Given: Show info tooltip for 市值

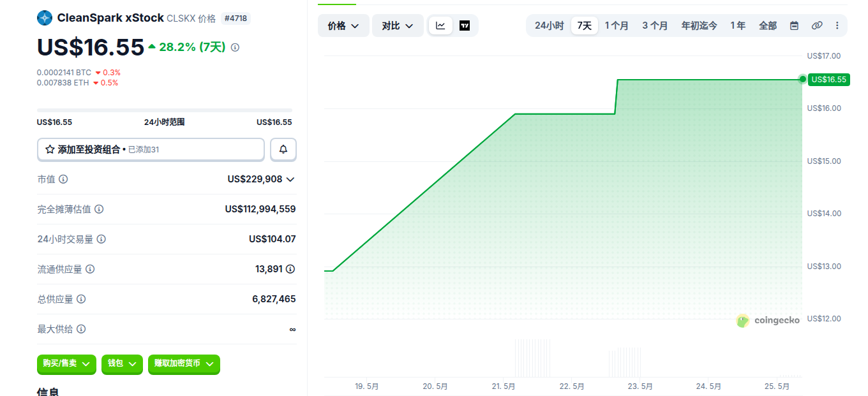Looking at the screenshot, I should coord(63,179).
